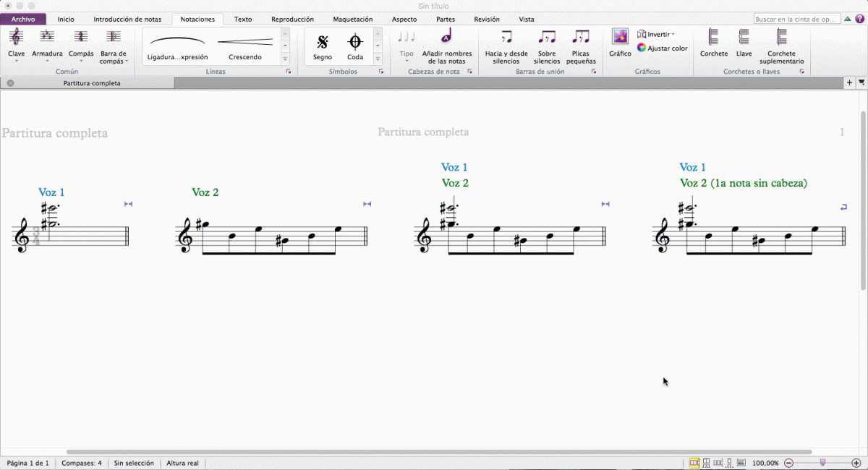Click the Ajustar color icon
This screenshot has width=868, height=470.
(x=641, y=48)
